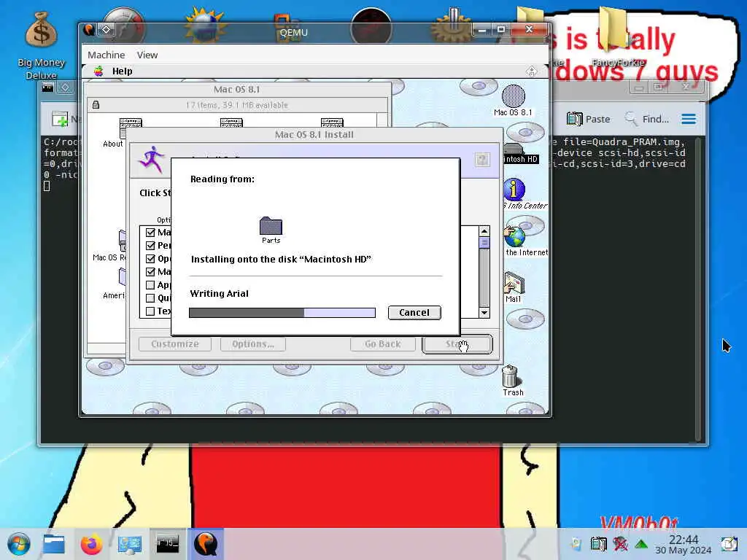The height and width of the screenshot is (560, 747).
Task: Enable the unchecked 'Ap' component checkbox
Action: [150, 285]
